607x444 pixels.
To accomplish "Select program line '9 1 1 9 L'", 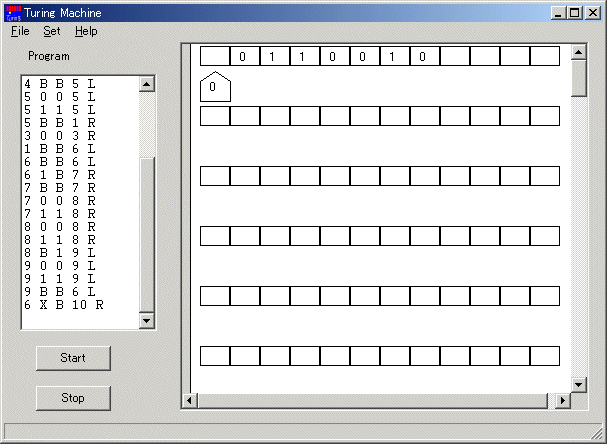I will click(60, 279).
